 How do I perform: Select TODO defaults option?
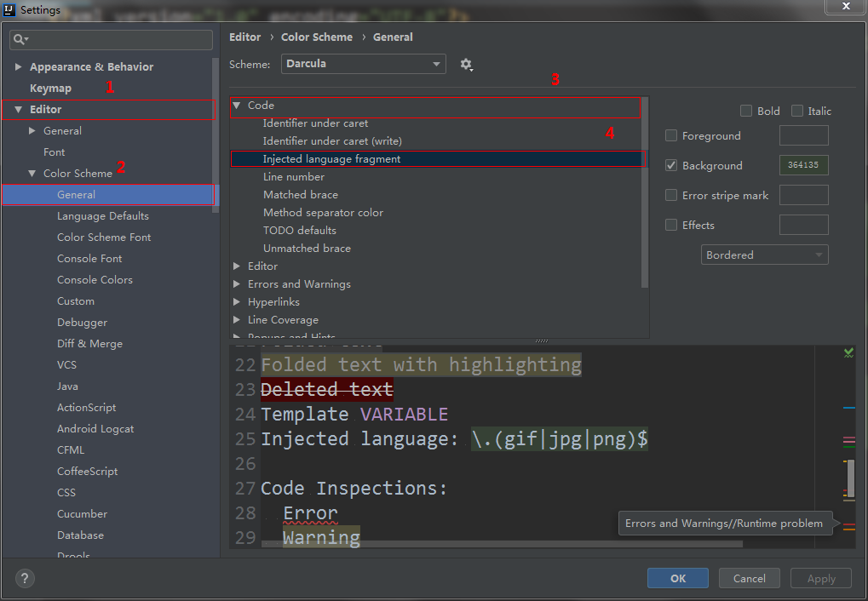click(300, 230)
